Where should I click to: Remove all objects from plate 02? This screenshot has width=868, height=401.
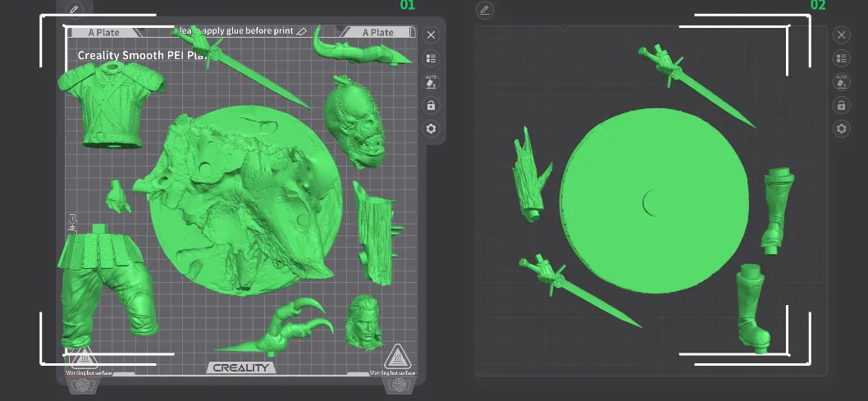pos(841,34)
